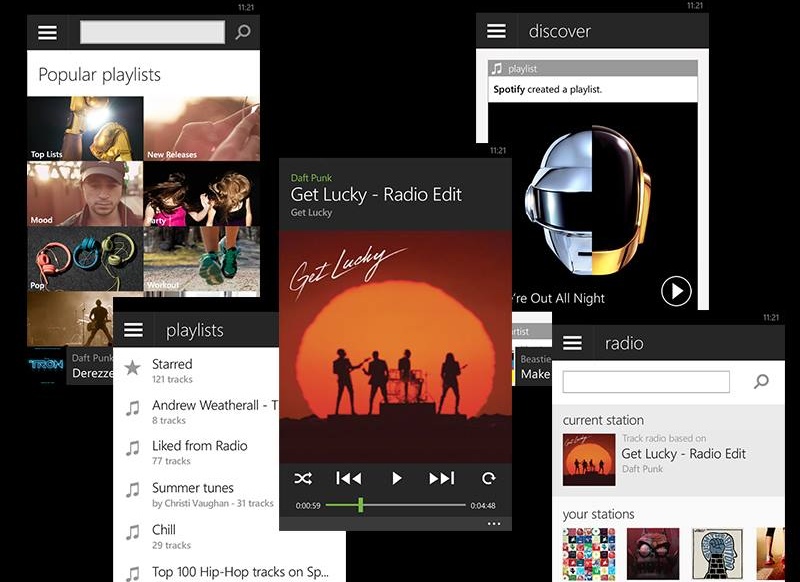This screenshot has width=800, height=582.
Task: Open the Andrew Weatherall playlist
Action: click(196, 412)
